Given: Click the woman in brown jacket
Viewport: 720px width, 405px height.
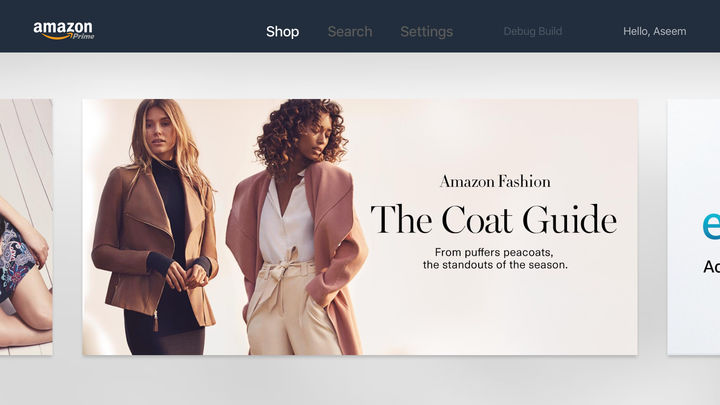Looking at the screenshot, I should coord(155,227).
